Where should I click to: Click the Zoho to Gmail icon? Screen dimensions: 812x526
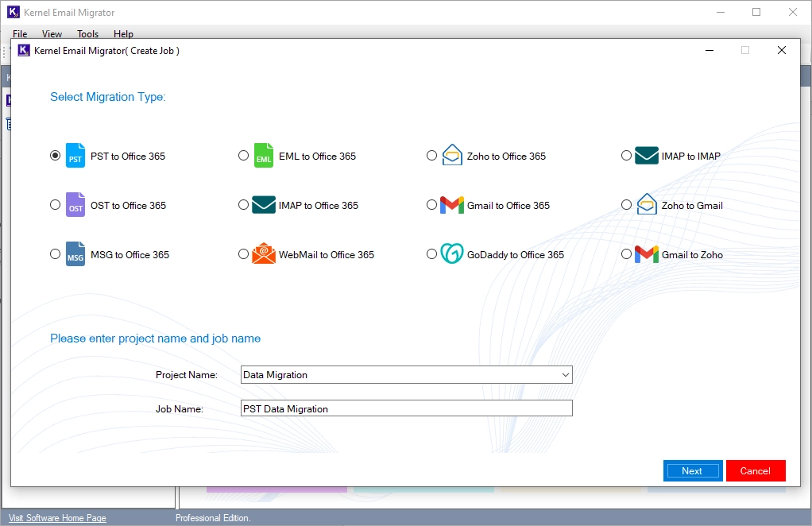[647, 204]
